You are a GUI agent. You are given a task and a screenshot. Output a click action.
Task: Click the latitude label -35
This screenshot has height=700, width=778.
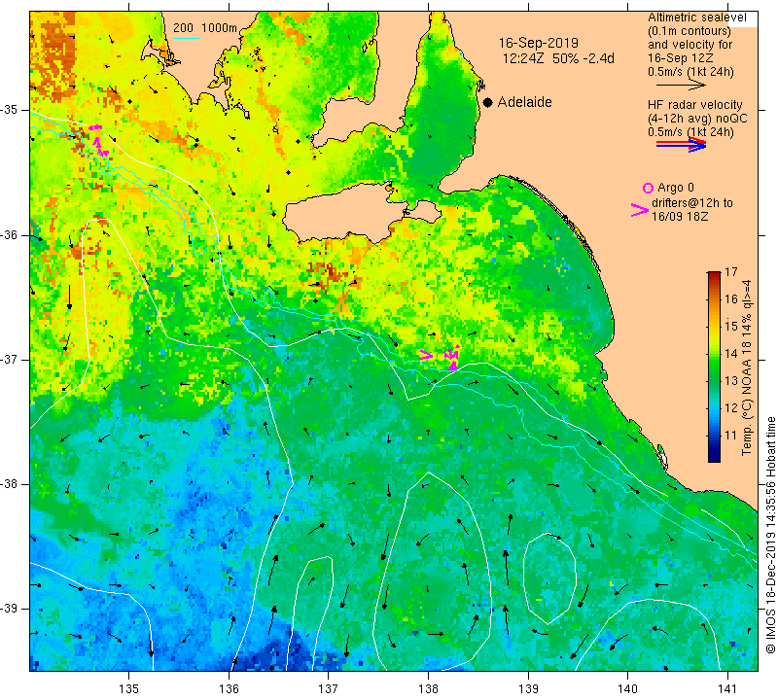11,110
